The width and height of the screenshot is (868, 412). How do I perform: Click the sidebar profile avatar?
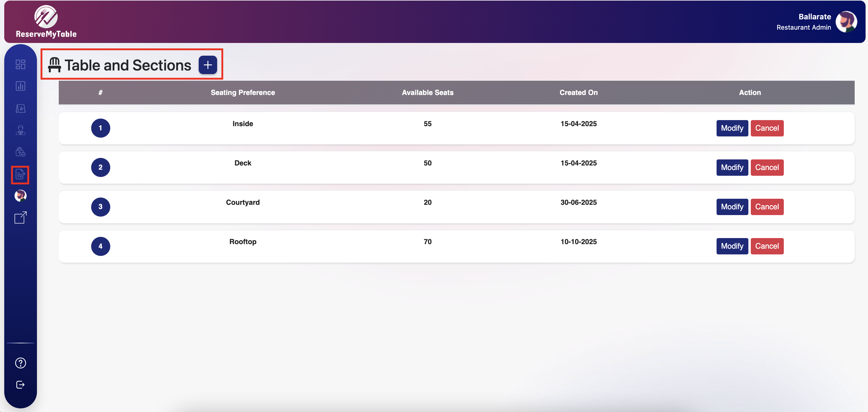point(20,196)
